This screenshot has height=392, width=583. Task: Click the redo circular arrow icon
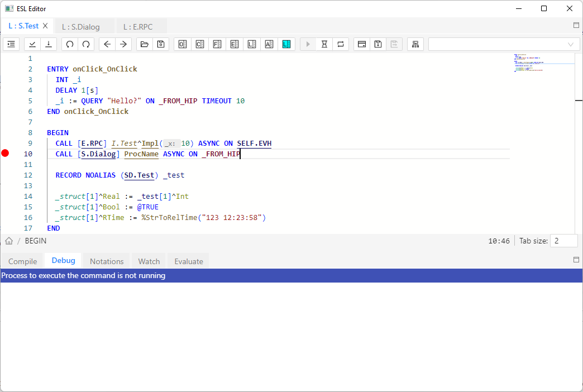click(x=86, y=44)
